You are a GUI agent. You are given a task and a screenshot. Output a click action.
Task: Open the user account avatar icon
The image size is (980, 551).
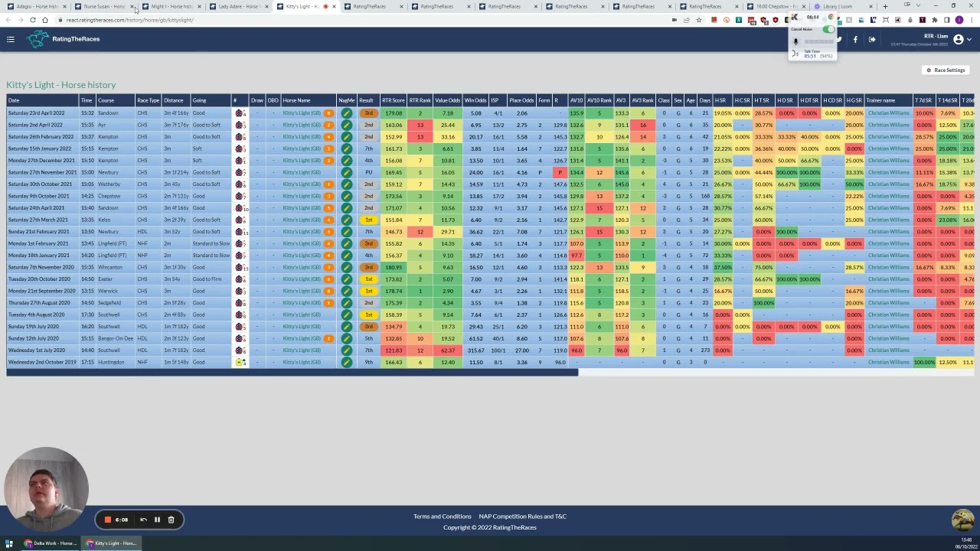958,39
